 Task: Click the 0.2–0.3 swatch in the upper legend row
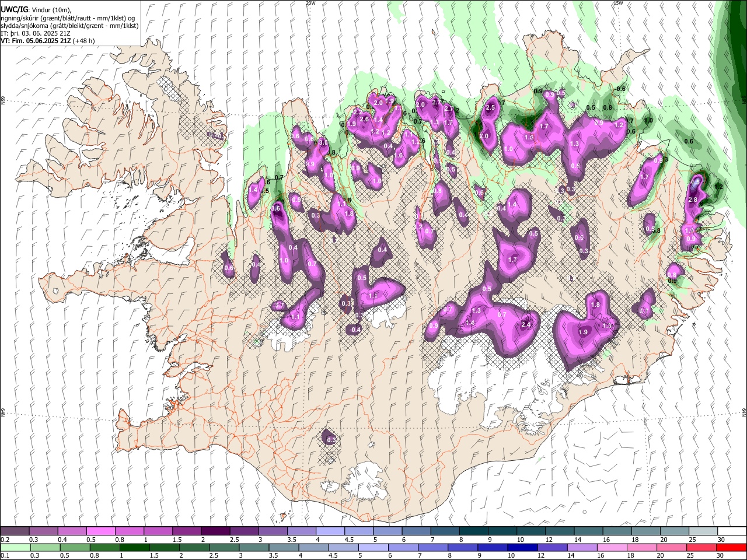point(15,531)
